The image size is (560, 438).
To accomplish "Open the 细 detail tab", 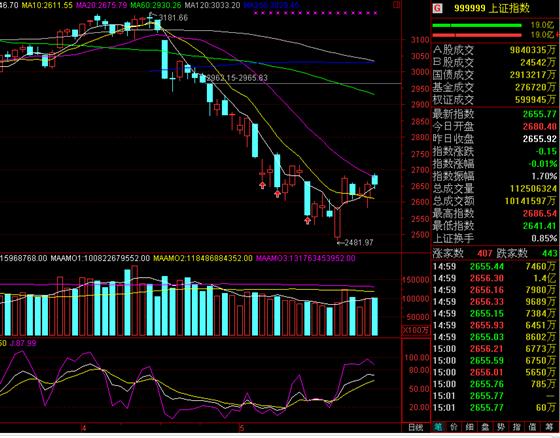I will pos(469,427).
